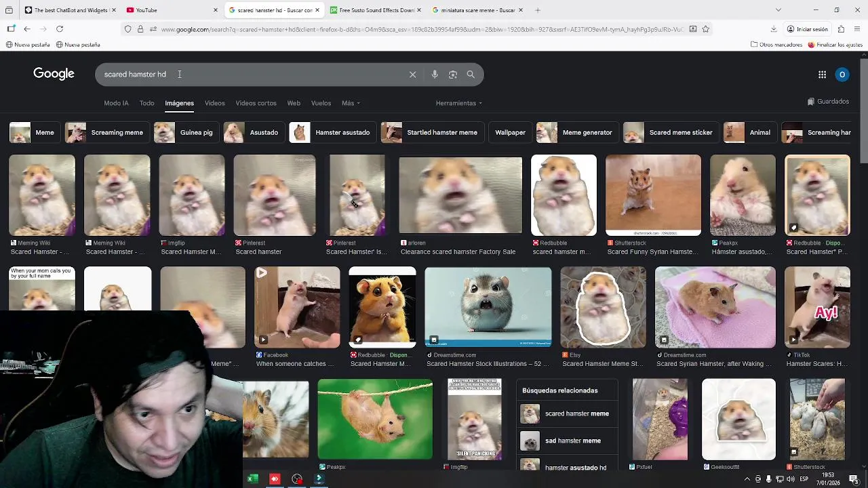Open the taskbar volume speaker icon

[791, 479]
